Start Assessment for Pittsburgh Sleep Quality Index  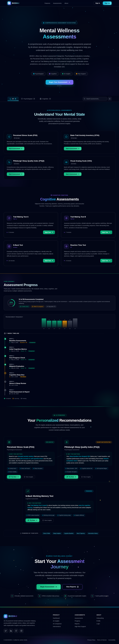coord(16,174)
